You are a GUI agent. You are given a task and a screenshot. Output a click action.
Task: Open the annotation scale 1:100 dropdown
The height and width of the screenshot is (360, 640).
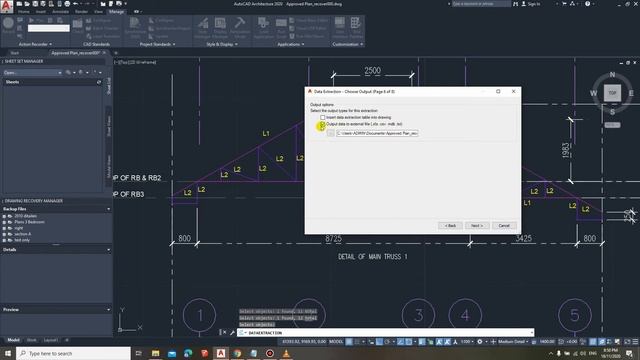[467, 342]
